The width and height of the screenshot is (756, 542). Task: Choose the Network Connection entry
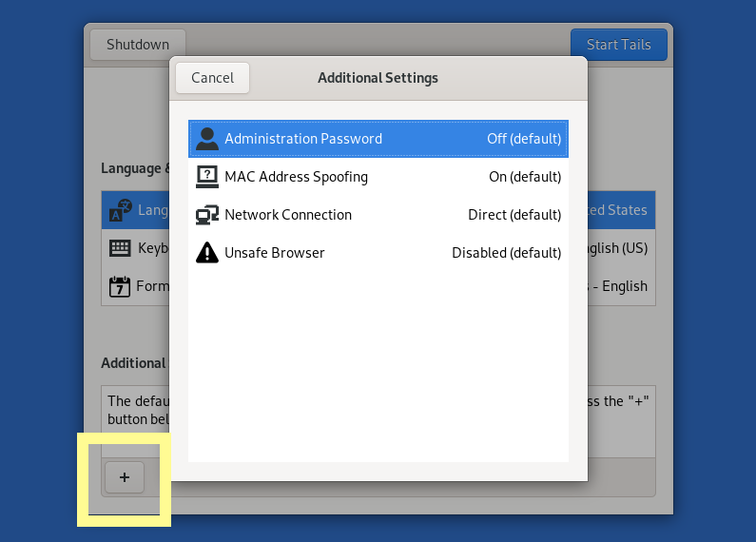pyautogui.click(x=288, y=215)
